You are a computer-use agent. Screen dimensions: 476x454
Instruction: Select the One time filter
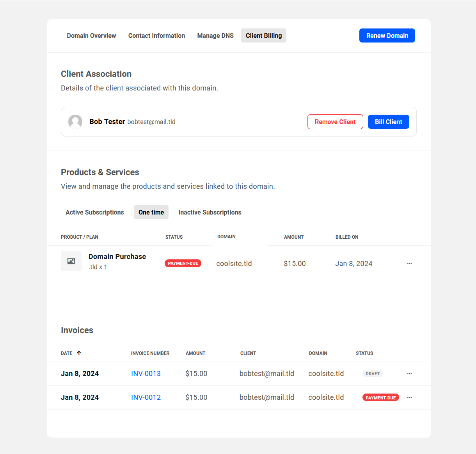point(151,212)
